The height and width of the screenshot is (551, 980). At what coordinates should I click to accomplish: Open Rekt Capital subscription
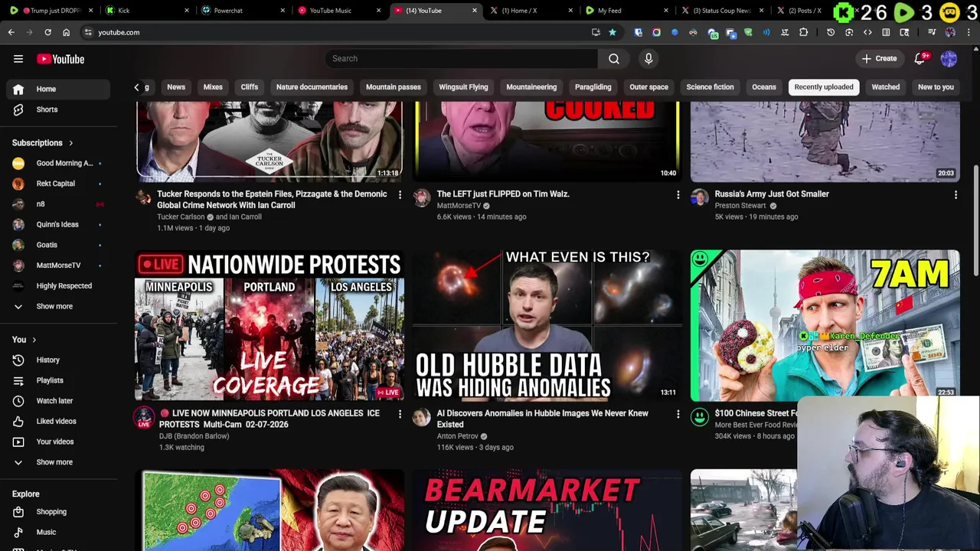58,184
